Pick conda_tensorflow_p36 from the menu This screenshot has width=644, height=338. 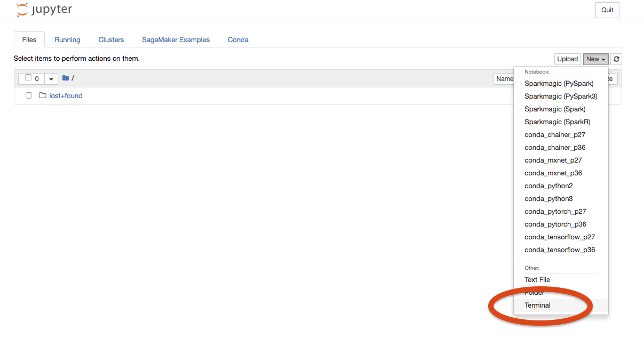560,250
